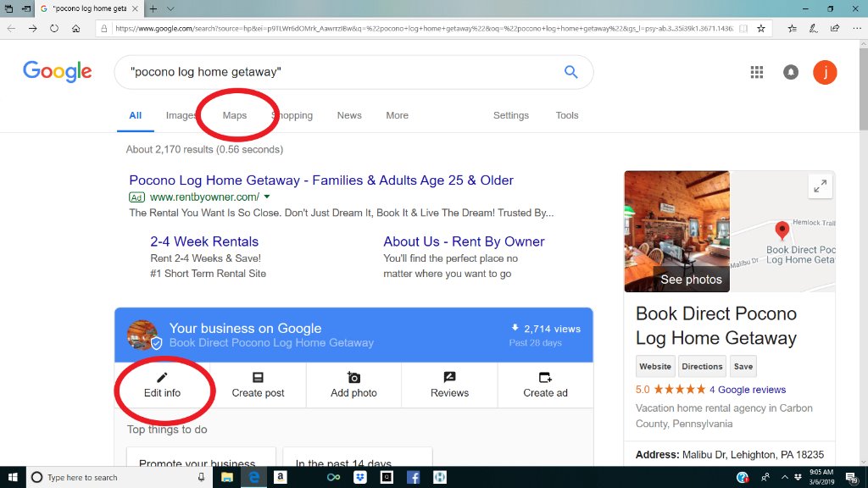Open search Settings menu
Screen dimensions: 868x488
pyautogui.click(x=511, y=115)
